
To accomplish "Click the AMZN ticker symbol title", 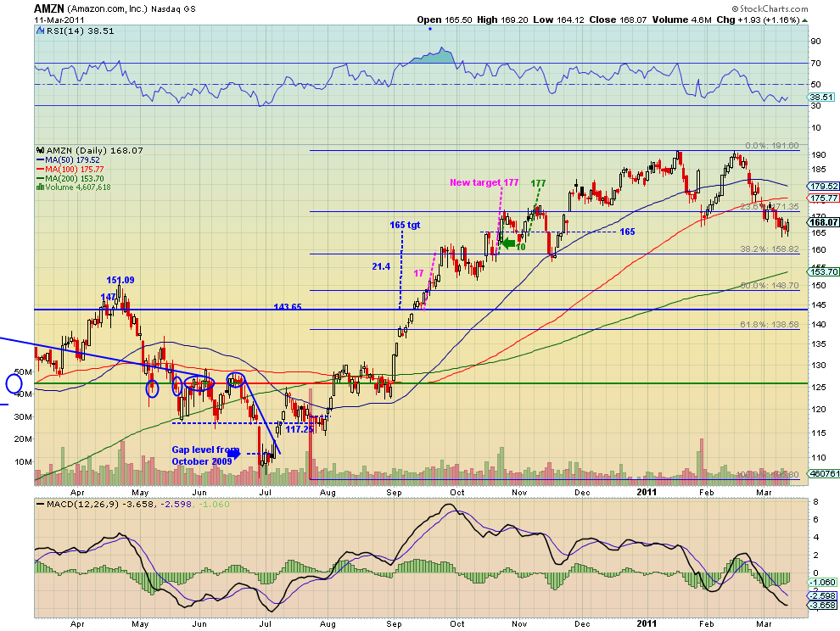I will 49,8.
